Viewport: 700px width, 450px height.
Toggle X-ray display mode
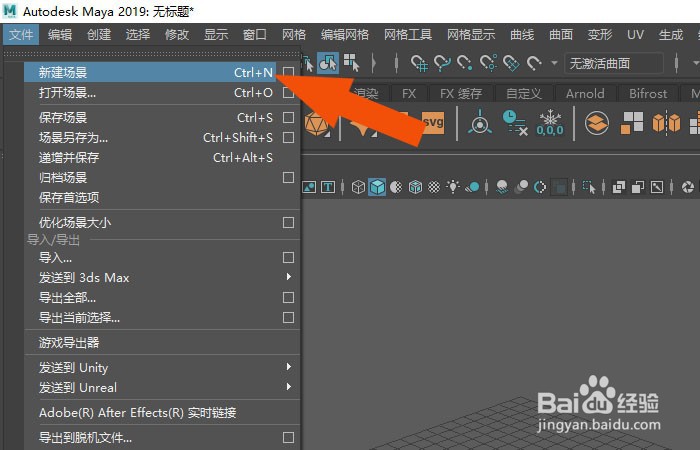pos(619,187)
